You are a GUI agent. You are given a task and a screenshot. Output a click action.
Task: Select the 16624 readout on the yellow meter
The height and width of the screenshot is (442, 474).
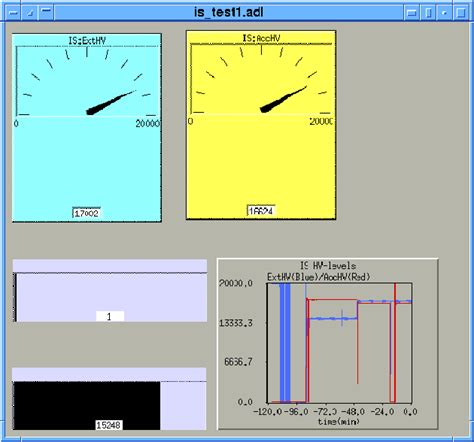(261, 211)
